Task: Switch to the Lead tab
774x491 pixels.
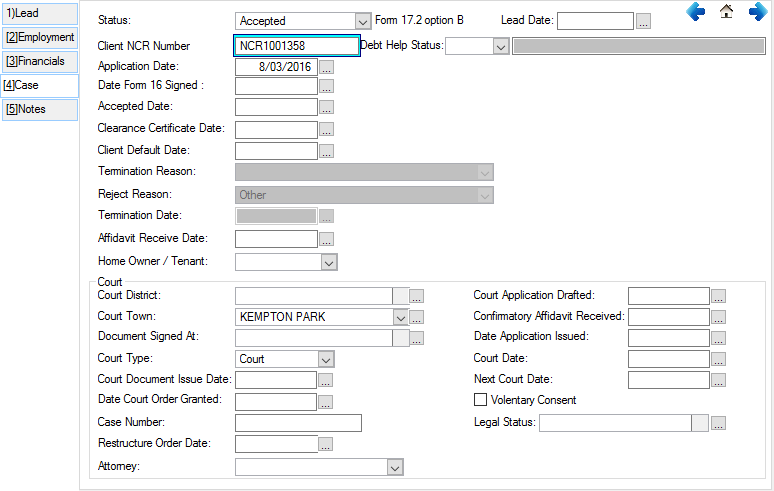Action: 39,14
